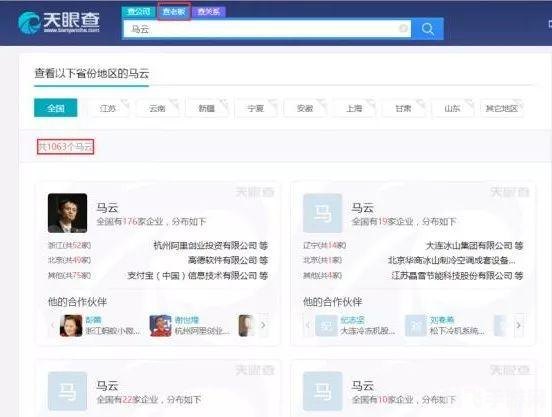Click the 马 avatar of the 22家企业 card
The height and width of the screenshot is (417, 552).
pos(68,391)
